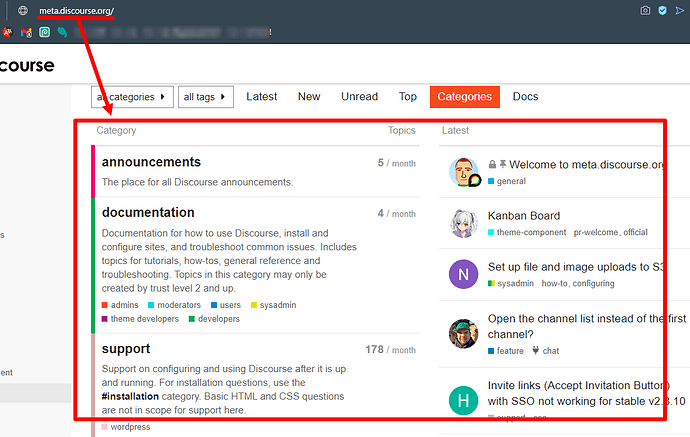The width and height of the screenshot is (690, 437).
Task: Open the Gmail bookmark icon
Action: [x=26, y=32]
